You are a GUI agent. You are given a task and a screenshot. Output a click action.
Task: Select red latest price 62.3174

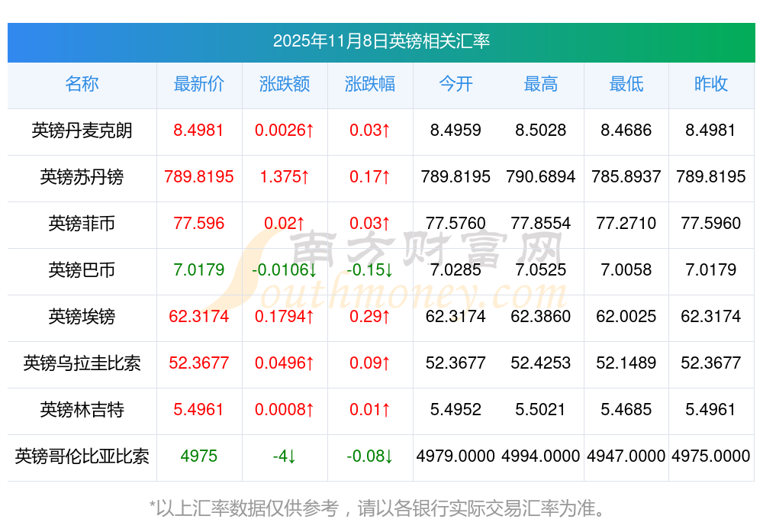click(x=199, y=316)
